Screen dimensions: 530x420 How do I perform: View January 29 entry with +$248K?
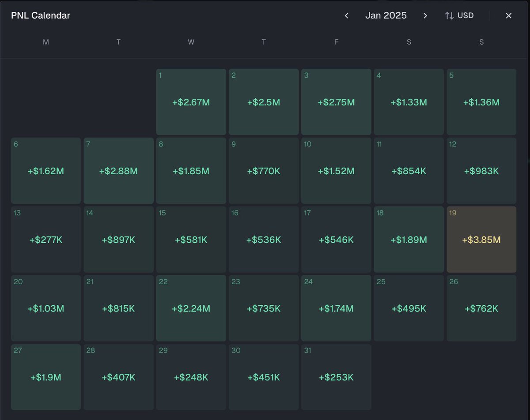[191, 377]
